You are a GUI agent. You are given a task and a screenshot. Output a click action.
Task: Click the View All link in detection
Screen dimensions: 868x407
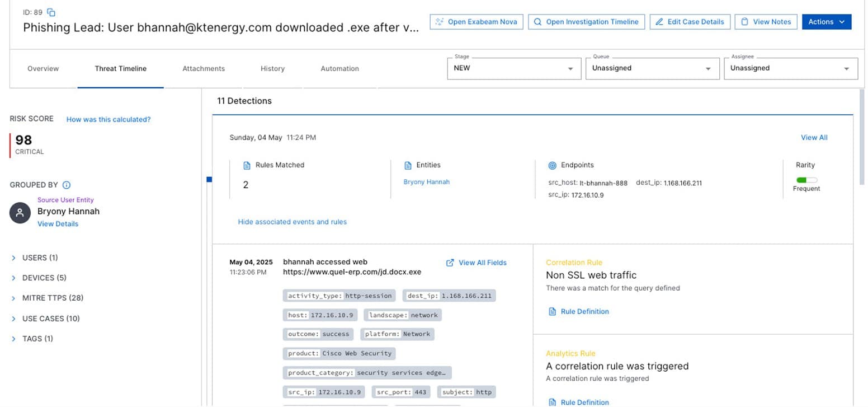(814, 138)
